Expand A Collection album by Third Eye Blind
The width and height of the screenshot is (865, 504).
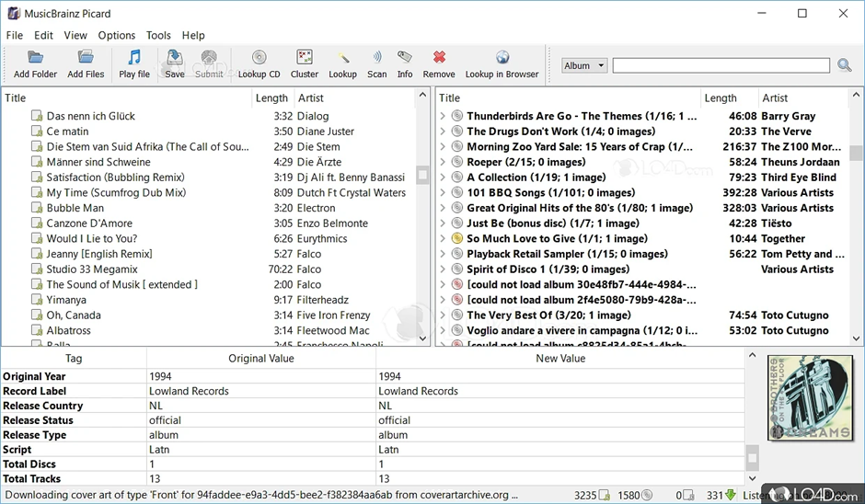pos(443,178)
